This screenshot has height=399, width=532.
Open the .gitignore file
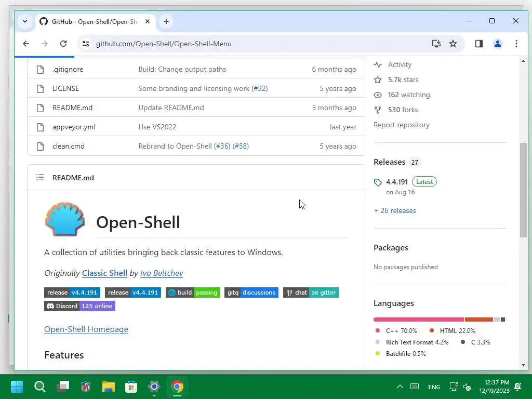68,69
